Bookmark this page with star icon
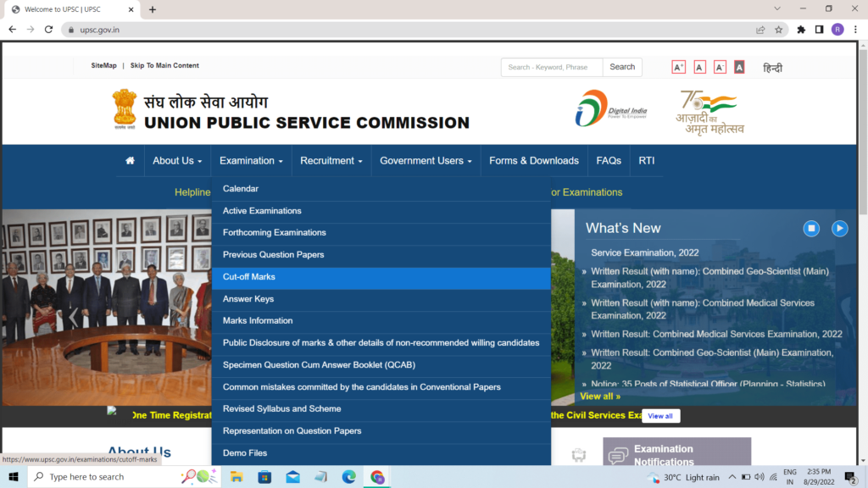This screenshot has height=488, width=868. click(x=778, y=30)
